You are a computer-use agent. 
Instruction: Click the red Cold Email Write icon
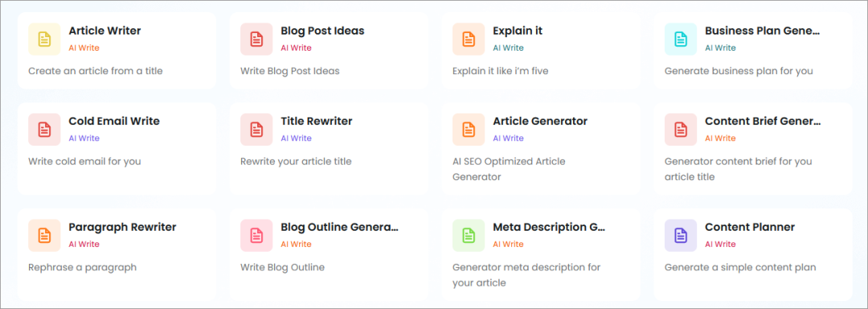click(x=44, y=130)
